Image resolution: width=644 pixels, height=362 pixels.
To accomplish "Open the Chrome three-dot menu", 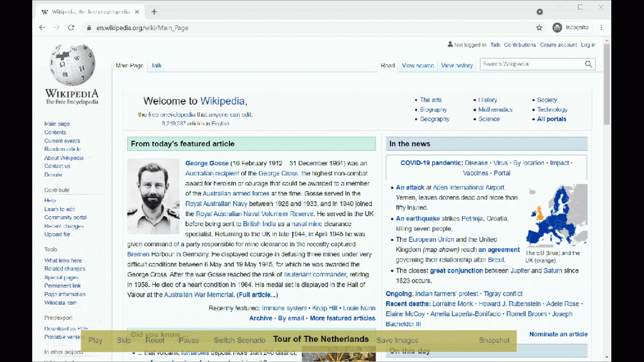I will pyautogui.click(x=601, y=28).
